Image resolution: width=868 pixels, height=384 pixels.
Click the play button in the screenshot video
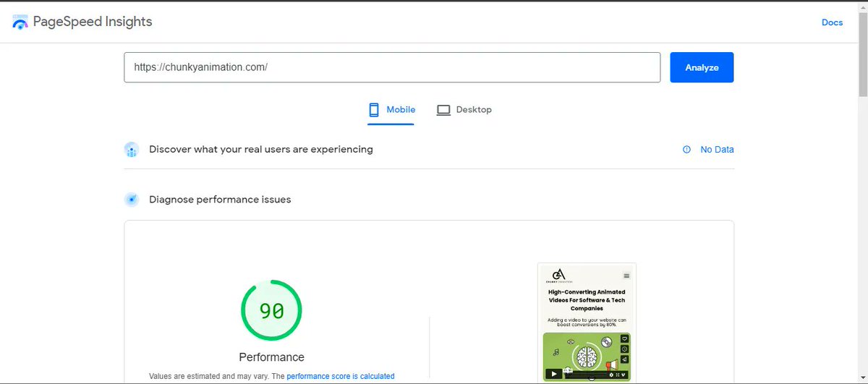pos(553,374)
